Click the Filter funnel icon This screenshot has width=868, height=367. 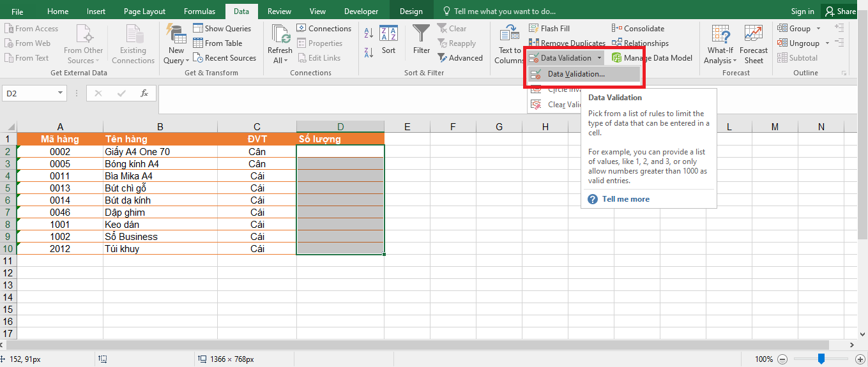(421, 33)
